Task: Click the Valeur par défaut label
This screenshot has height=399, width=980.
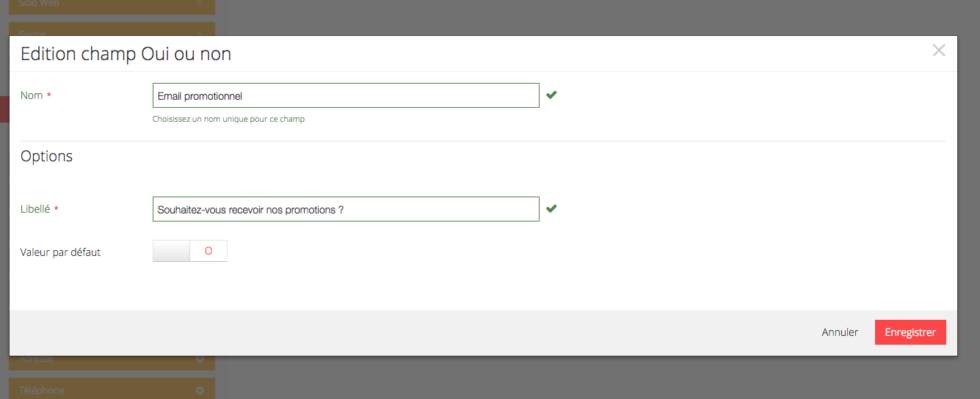Action: [60, 252]
